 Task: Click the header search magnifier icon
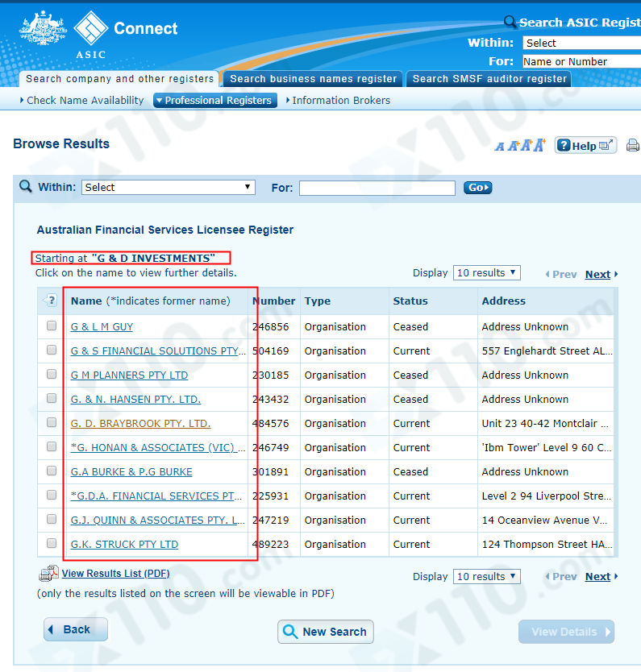[x=510, y=22]
